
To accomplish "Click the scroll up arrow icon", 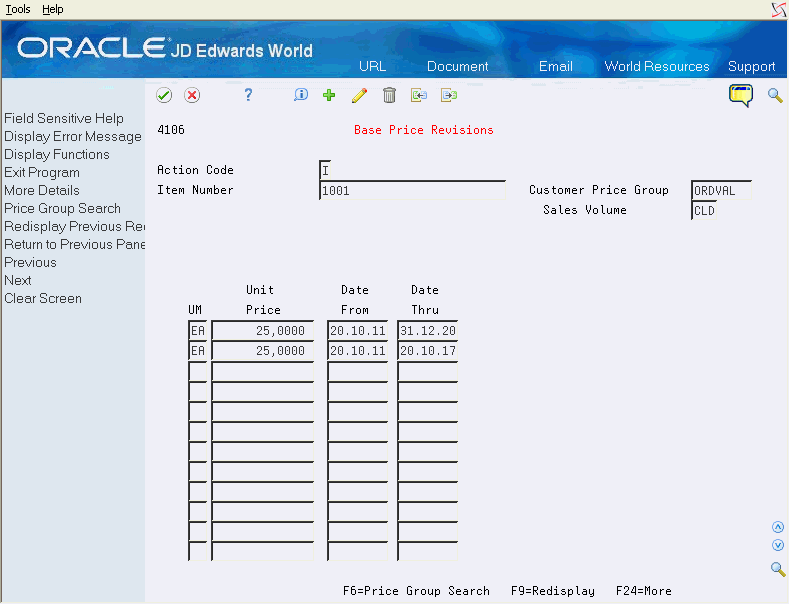I will pos(778,527).
